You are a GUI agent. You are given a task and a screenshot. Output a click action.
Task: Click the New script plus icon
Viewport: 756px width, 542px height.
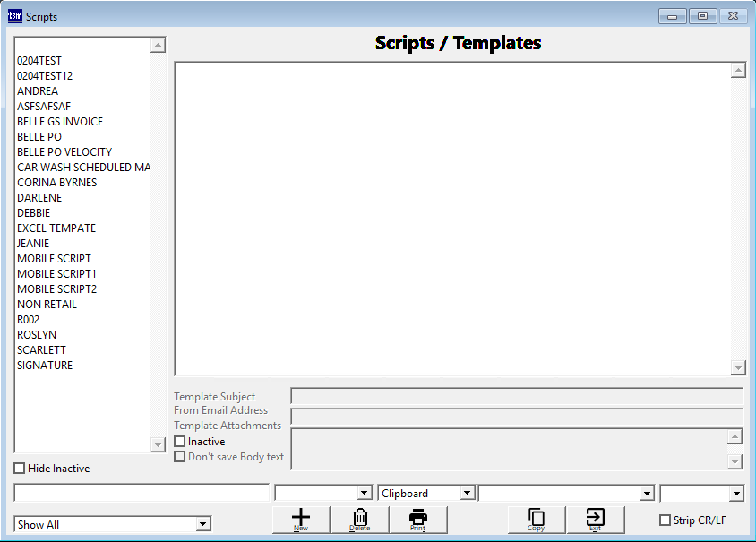point(301,519)
